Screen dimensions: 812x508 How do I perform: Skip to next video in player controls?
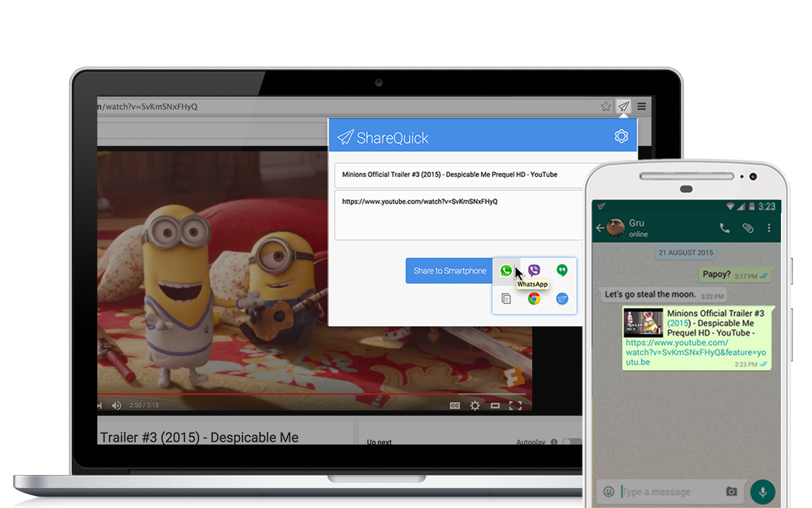pyautogui.click(x=100, y=405)
